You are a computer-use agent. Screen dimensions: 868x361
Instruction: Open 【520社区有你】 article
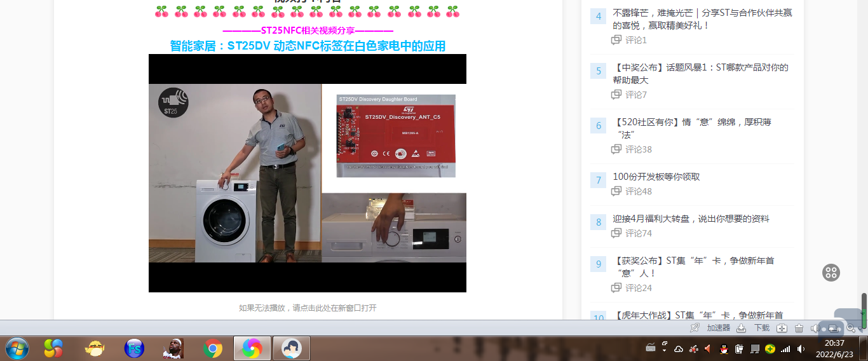pos(692,128)
